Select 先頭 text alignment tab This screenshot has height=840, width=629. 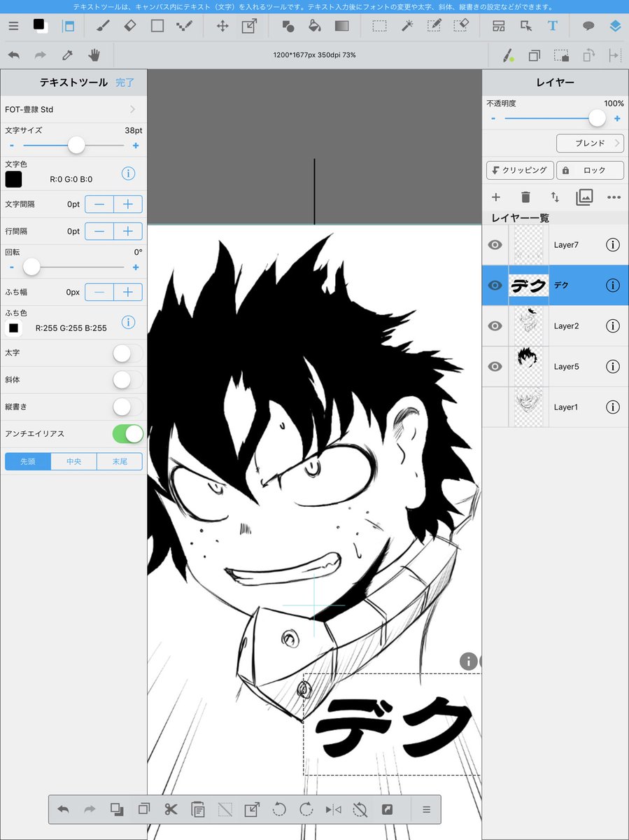(28, 461)
